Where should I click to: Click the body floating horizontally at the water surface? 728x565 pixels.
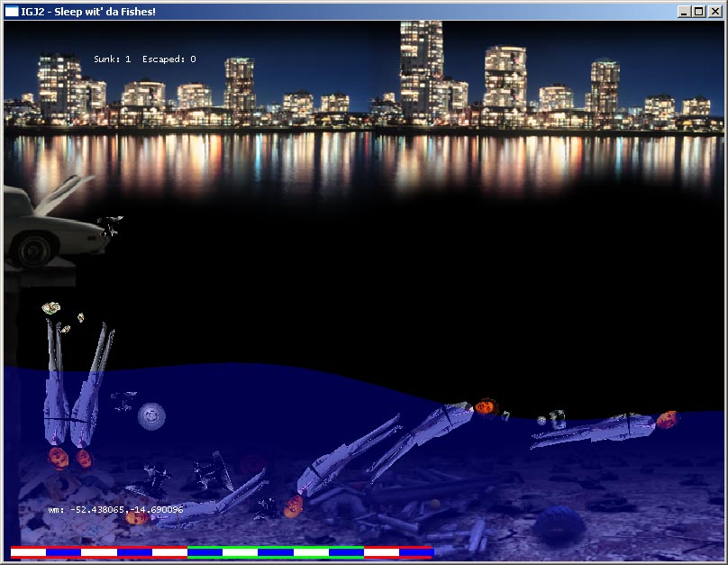point(605,429)
